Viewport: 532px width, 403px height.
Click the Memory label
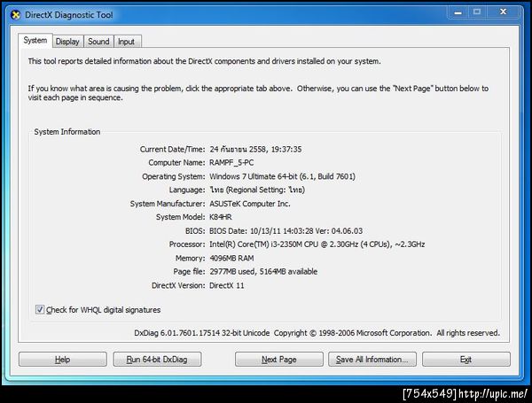[191, 259]
